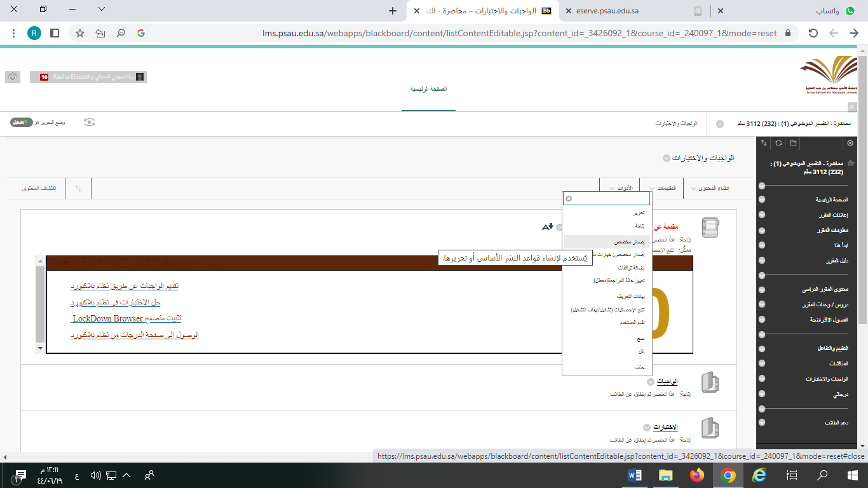Choose حذف (Delete) in context menu
Screen dimensions: 868x488
pos(640,368)
